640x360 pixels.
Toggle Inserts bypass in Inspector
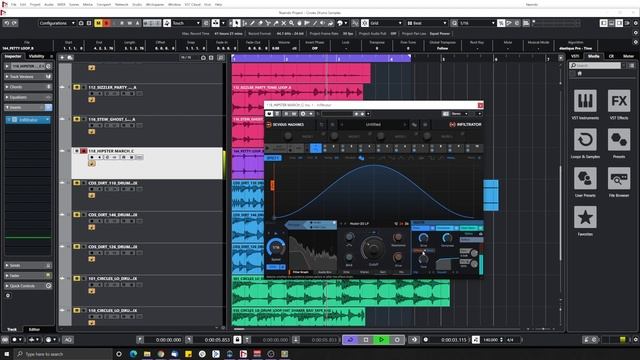(48, 107)
